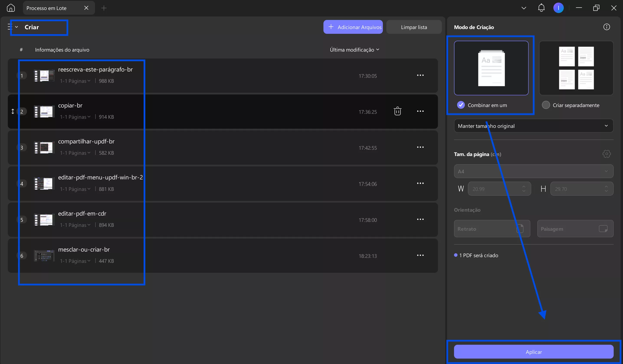This screenshot has height=364, width=623.
Task: Select file name mesclar-ou-criar-br
Action: pos(84,250)
